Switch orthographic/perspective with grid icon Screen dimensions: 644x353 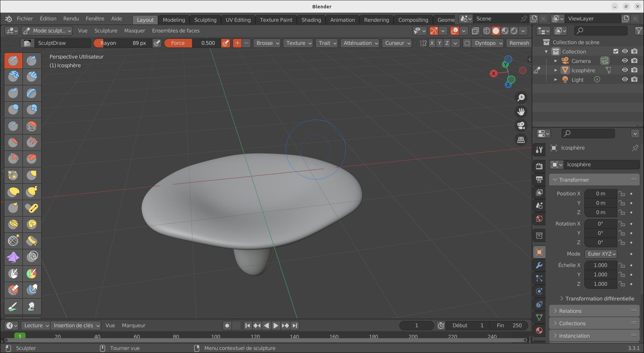pyautogui.click(x=521, y=140)
